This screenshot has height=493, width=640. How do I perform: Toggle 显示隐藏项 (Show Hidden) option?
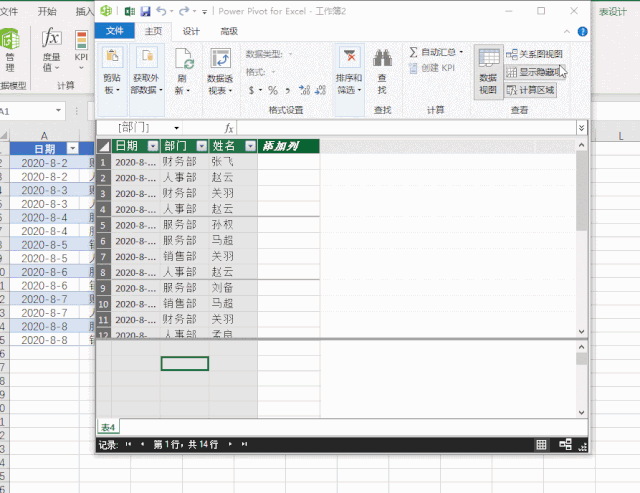coord(534,72)
